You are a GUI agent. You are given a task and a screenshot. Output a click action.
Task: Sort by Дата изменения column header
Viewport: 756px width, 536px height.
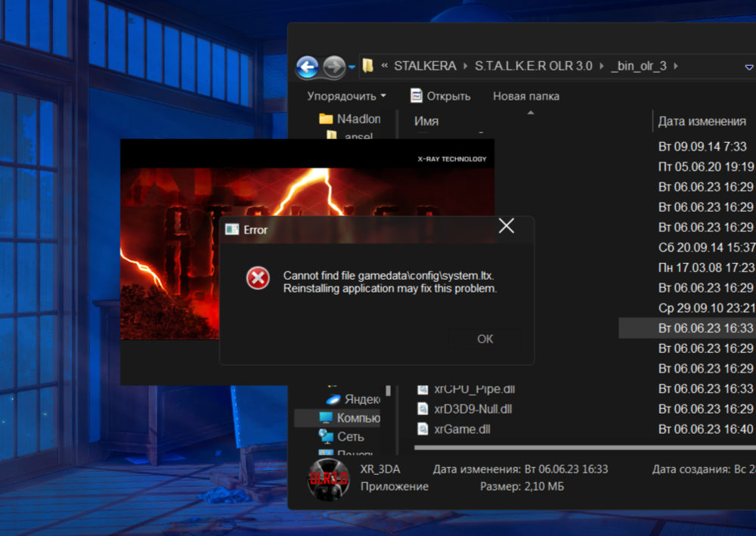[702, 121]
